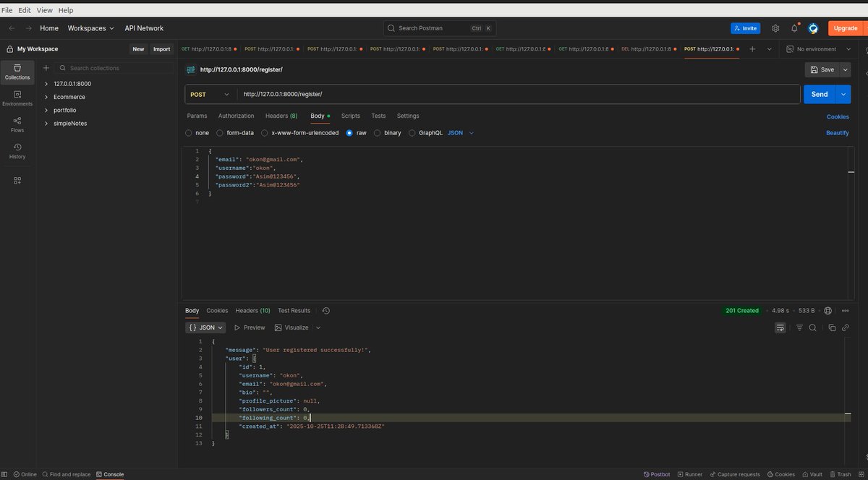This screenshot has width=868, height=480.
Task: Open the Environments sidebar panel
Action: (17, 98)
